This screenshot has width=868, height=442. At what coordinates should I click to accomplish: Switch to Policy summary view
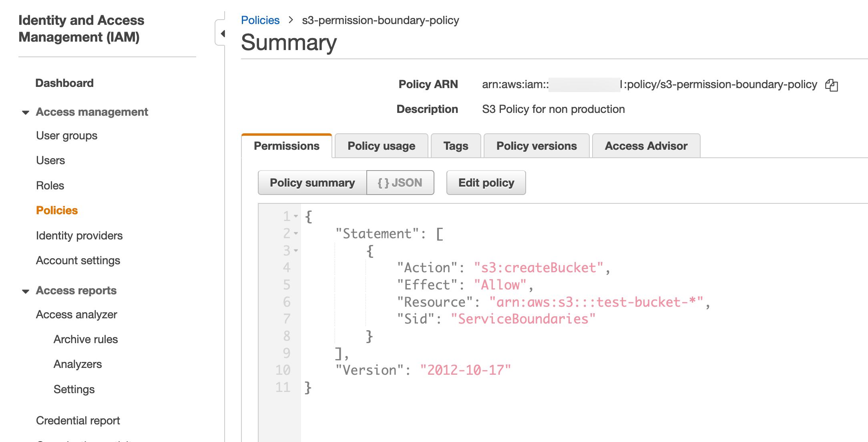pyautogui.click(x=312, y=183)
